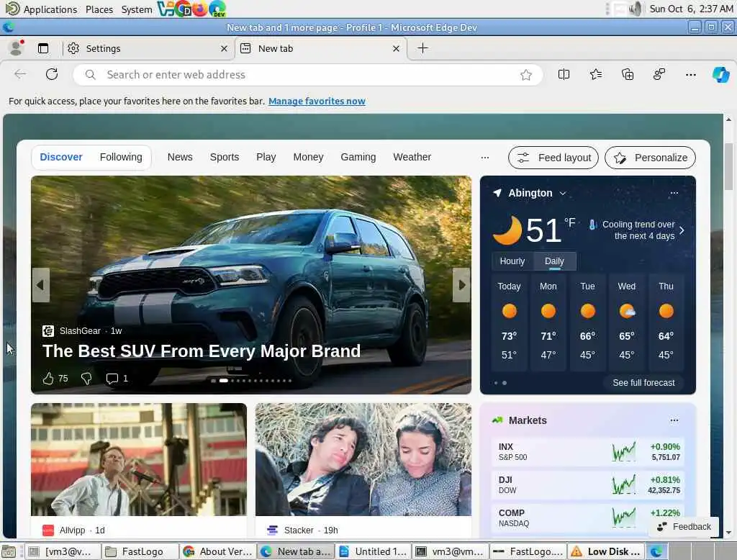This screenshot has height=560, width=737.
Task: Open the COMP NASDAQ market row
Action: 587,518
